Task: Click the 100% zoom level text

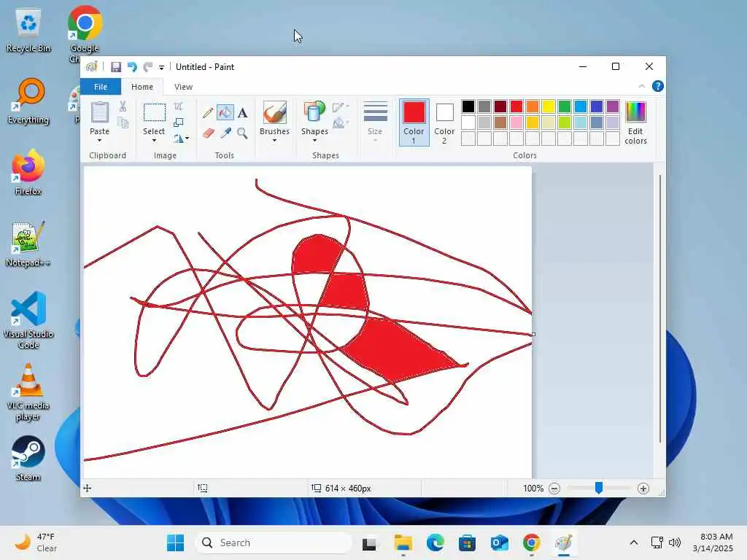Action: (x=533, y=489)
